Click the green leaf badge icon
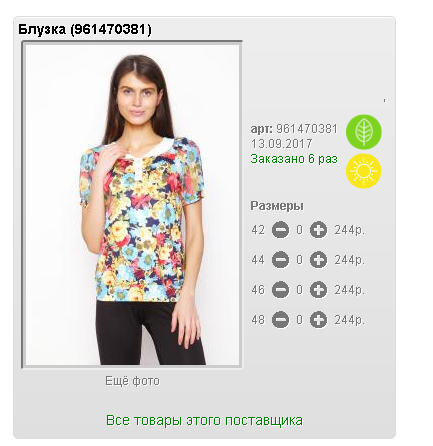 tap(364, 132)
